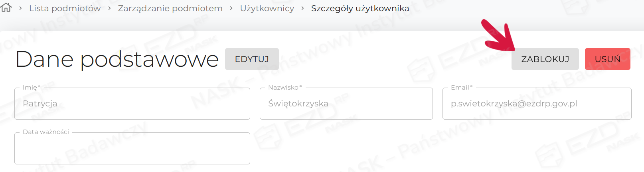
Task: Select the Nazwisko input containing Świętokrzyska
Action: pos(346,104)
